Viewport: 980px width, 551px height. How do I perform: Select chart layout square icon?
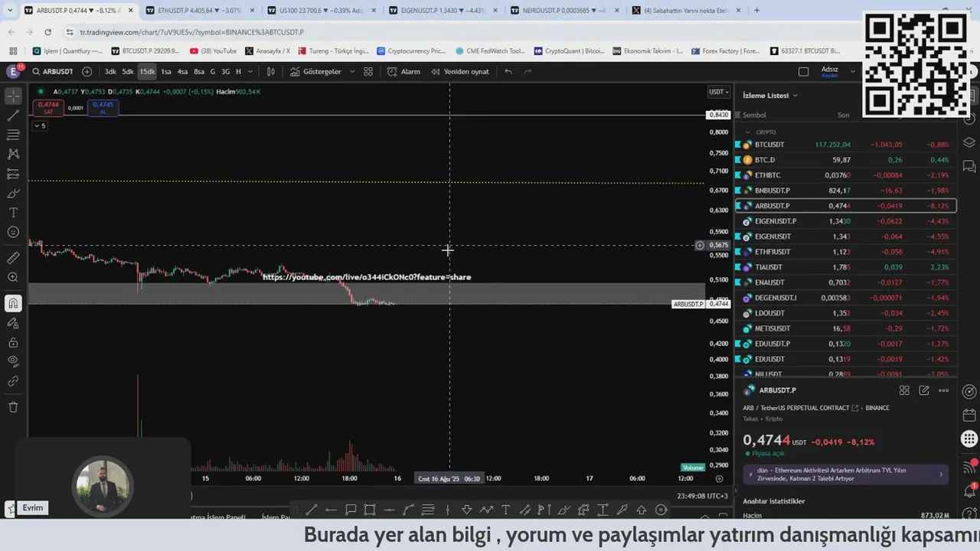coord(803,71)
